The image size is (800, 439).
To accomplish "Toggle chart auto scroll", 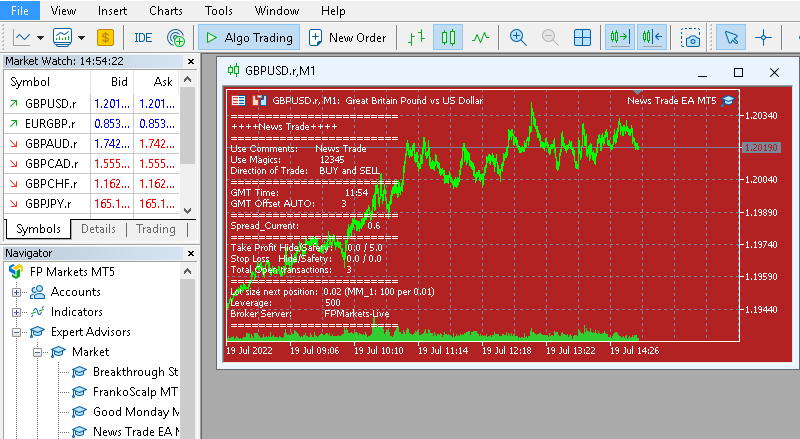I will 620,37.
